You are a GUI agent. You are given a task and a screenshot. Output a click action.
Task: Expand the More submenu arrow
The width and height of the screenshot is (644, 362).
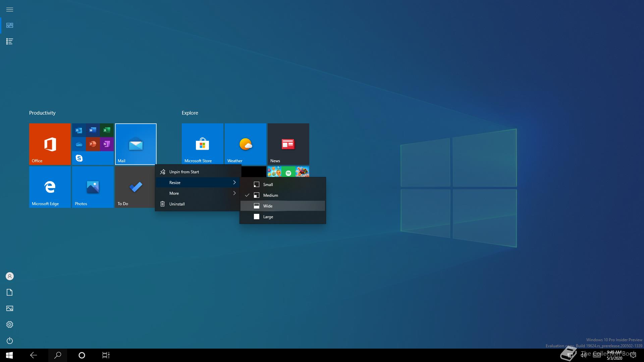coord(234,193)
